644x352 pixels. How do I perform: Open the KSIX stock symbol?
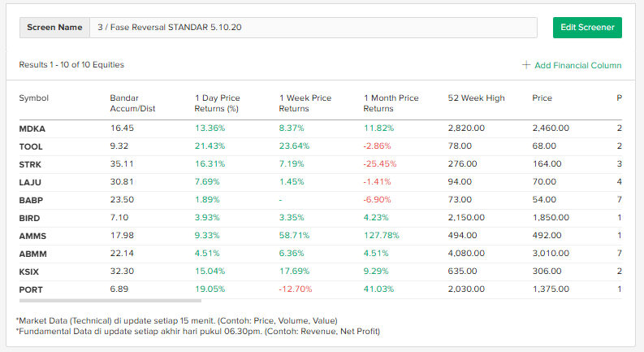click(x=29, y=272)
